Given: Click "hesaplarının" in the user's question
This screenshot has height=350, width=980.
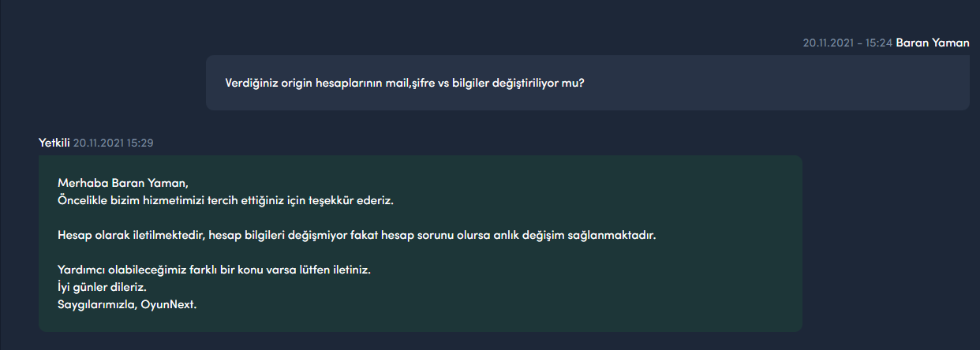Looking at the screenshot, I should pyautogui.click(x=351, y=82).
